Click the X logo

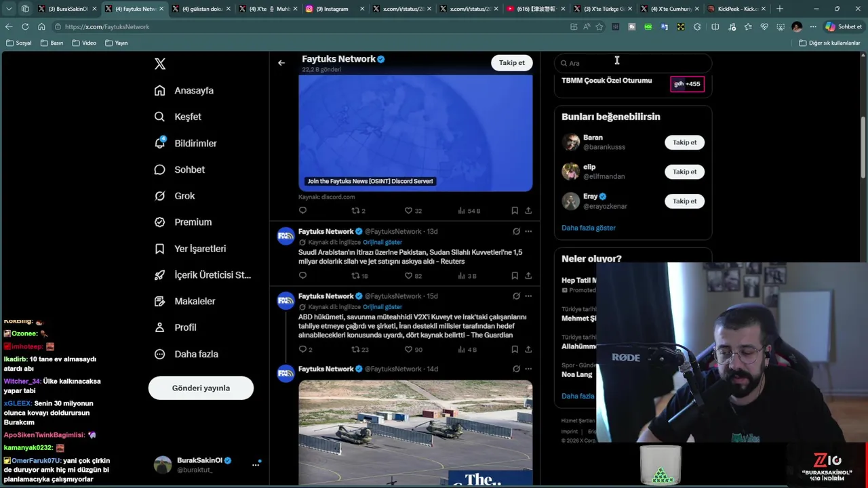160,64
